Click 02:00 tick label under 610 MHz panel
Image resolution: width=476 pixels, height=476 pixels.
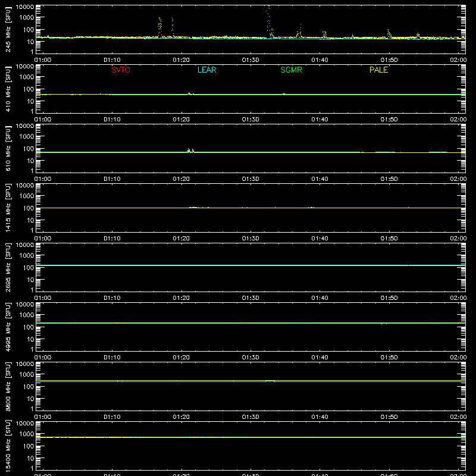[458, 179]
